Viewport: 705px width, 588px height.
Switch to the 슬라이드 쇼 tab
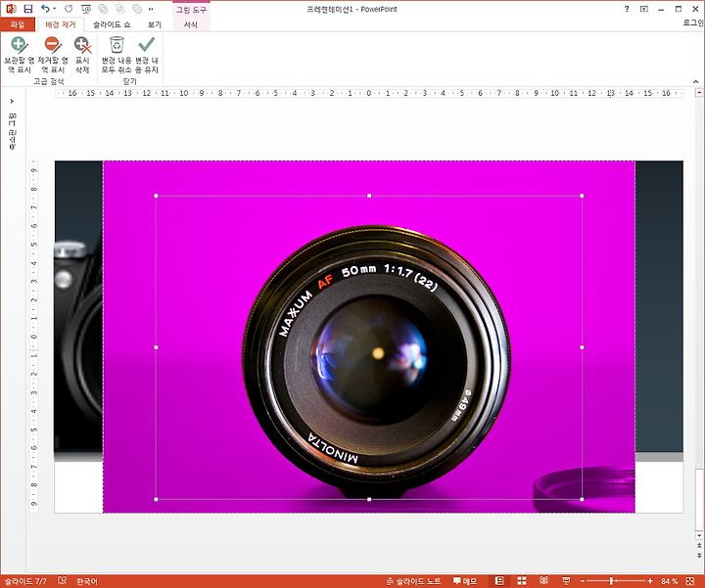pyautogui.click(x=112, y=24)
